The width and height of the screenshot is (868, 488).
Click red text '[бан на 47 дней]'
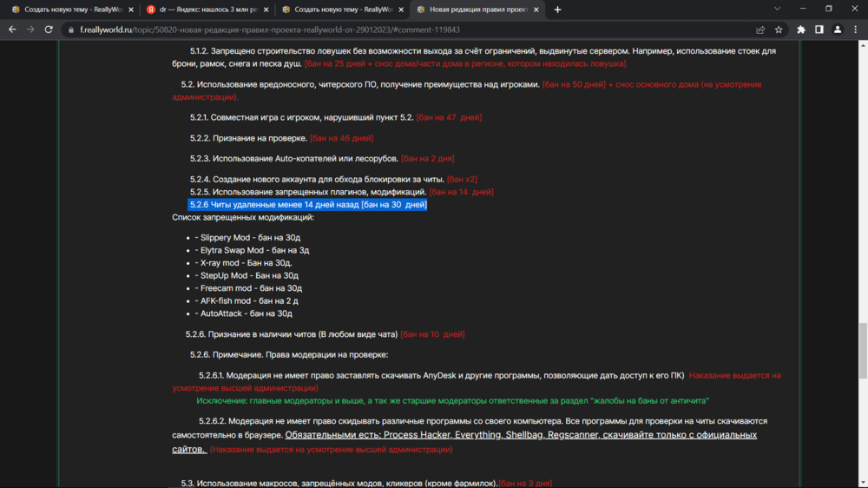[x=449, y=117]
